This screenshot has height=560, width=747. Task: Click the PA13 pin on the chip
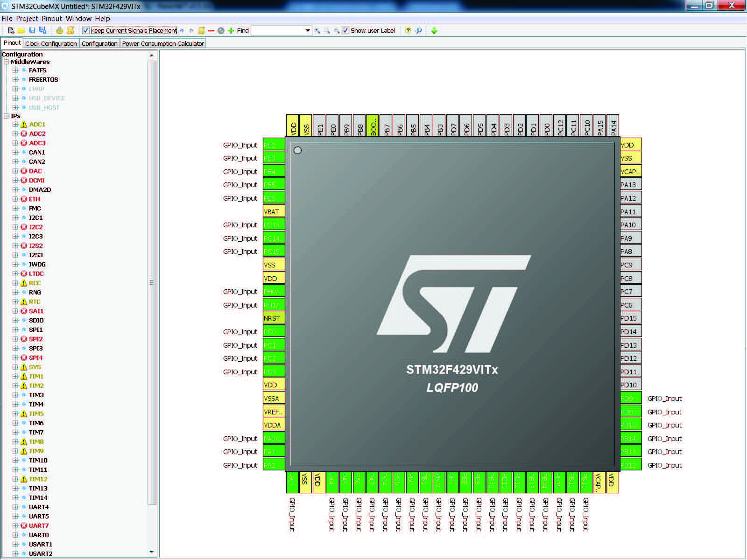pos(631,185)
